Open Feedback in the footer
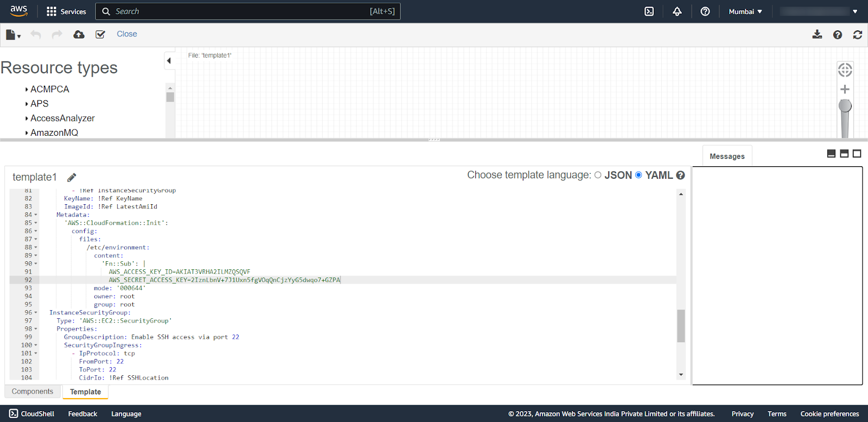Screen dimensions: 868x422 coord(82,414)
